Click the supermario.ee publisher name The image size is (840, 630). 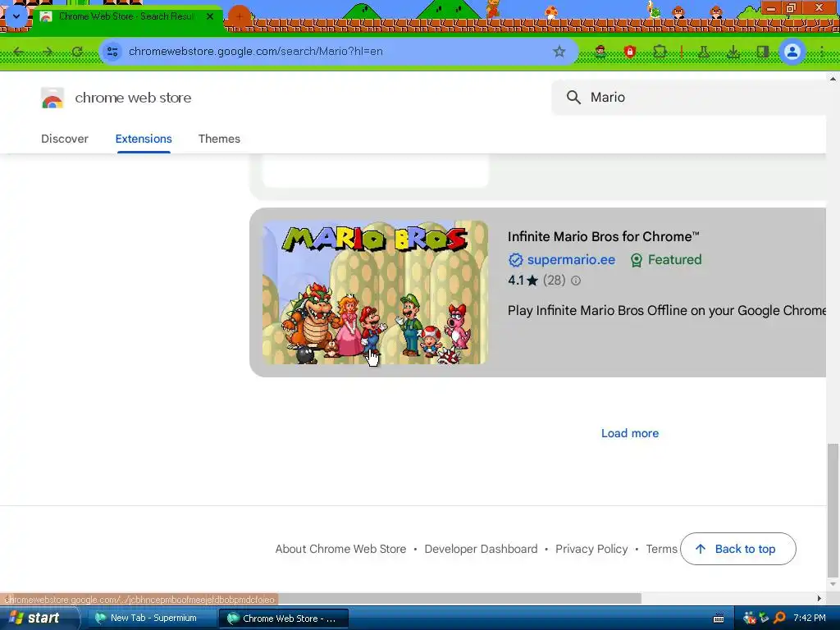click(571, 260)
